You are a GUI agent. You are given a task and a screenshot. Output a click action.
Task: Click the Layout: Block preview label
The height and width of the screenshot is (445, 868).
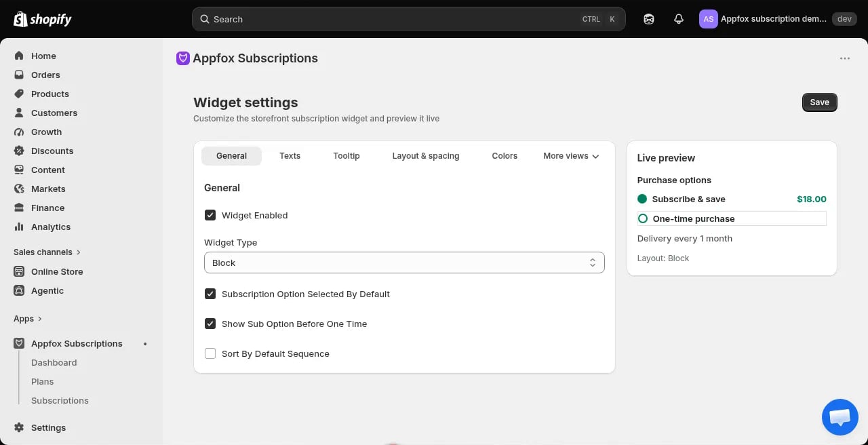(x=663, y=258)
